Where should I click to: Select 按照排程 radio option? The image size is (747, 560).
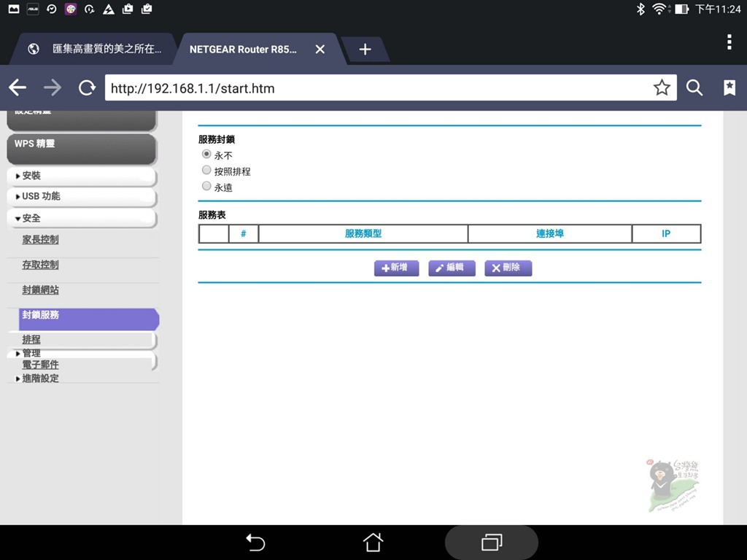coord(206,170)
